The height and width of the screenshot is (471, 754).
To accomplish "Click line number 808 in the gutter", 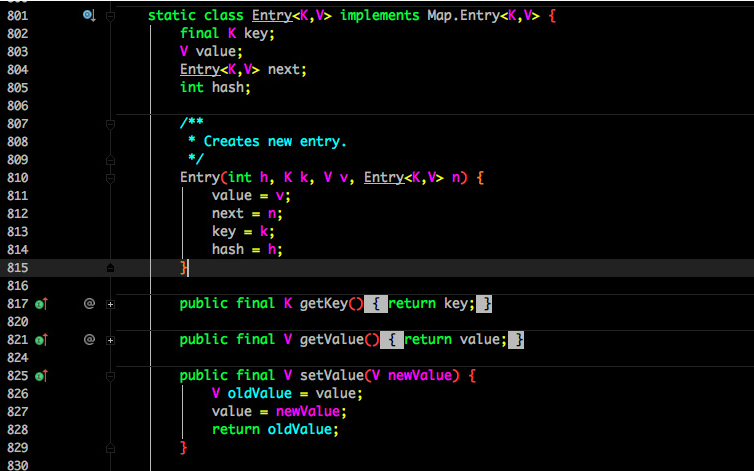I will pyautogui.click(x=17, y=142).
